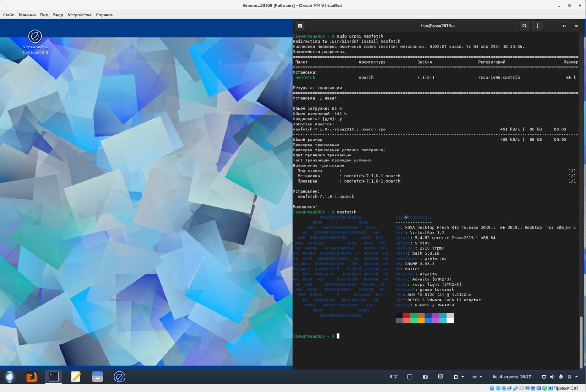Open the folder places icon in panel
This screenshot has height=392, width=586.
pos(425,377)
